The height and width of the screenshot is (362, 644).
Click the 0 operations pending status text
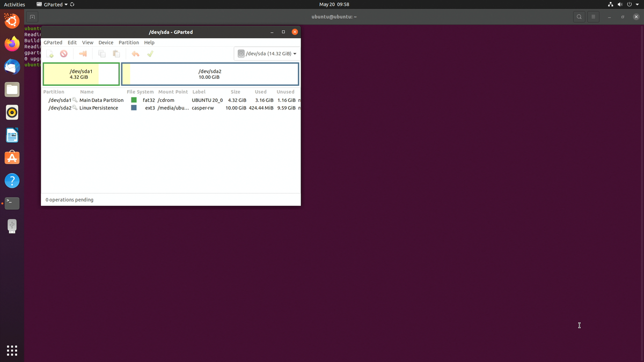(69, 200)
